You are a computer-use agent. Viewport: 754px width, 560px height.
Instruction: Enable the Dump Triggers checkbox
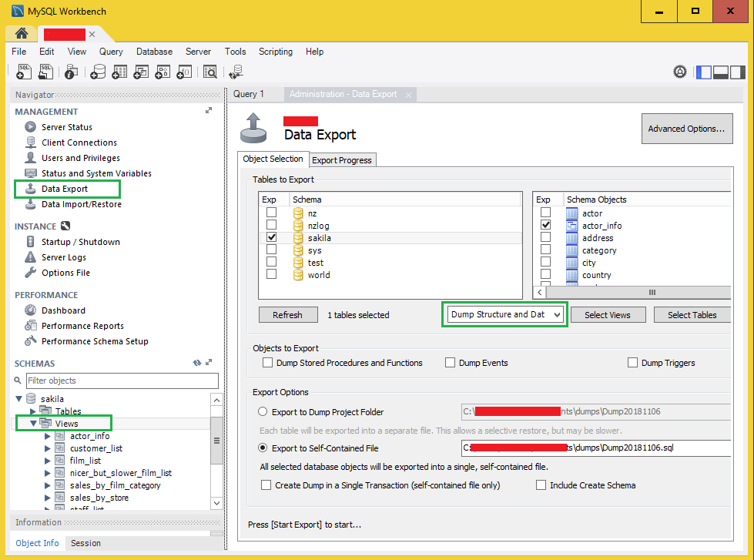coord(632,363)
